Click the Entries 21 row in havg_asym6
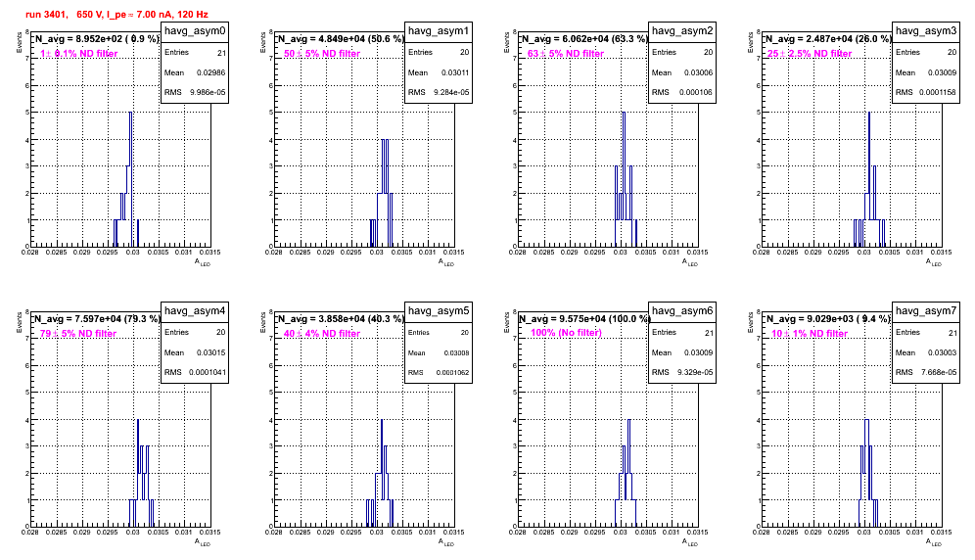Screen dimensions: 975x560 [682, 333]
